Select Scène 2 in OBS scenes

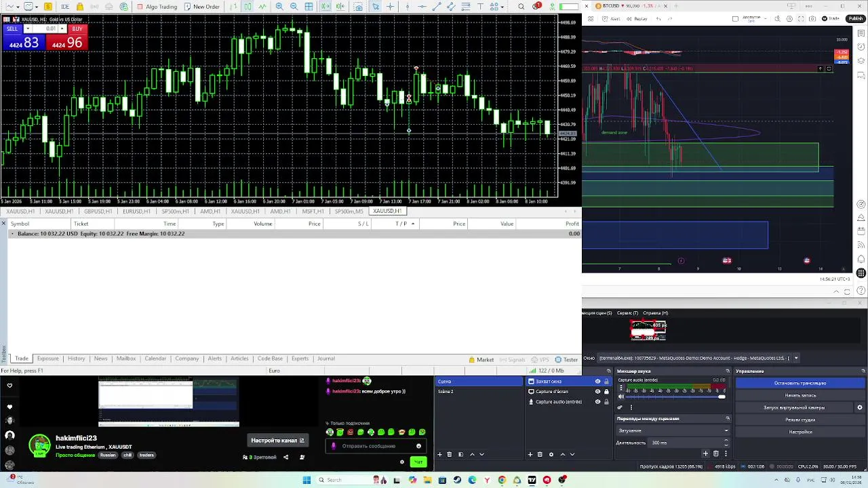480,392
